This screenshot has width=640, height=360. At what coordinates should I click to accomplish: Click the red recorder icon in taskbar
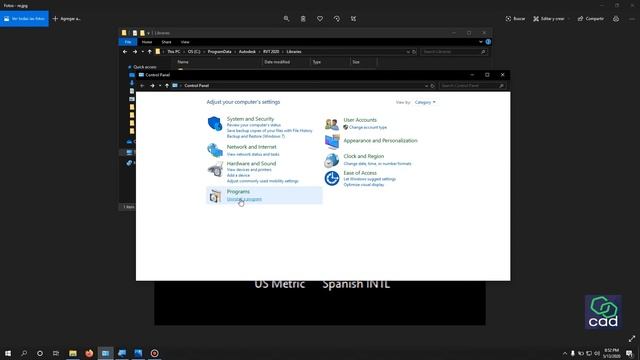[x=154, y=353]
